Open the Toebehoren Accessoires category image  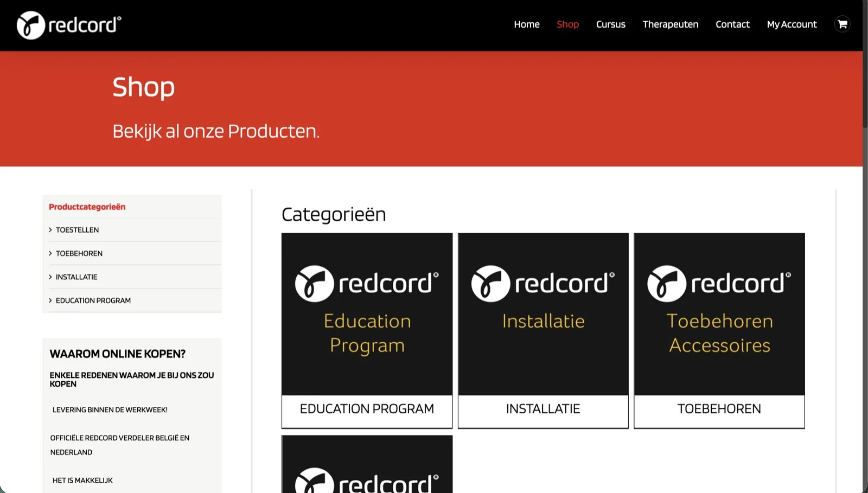click(719, 314)
